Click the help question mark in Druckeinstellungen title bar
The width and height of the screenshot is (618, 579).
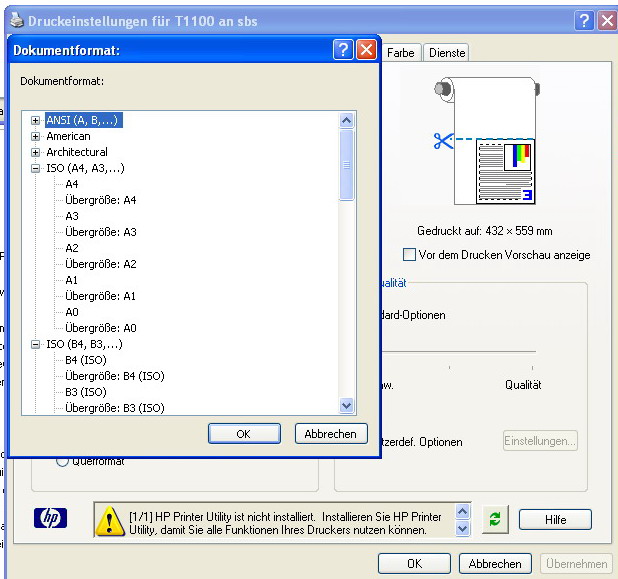click(x=584, y=20)
